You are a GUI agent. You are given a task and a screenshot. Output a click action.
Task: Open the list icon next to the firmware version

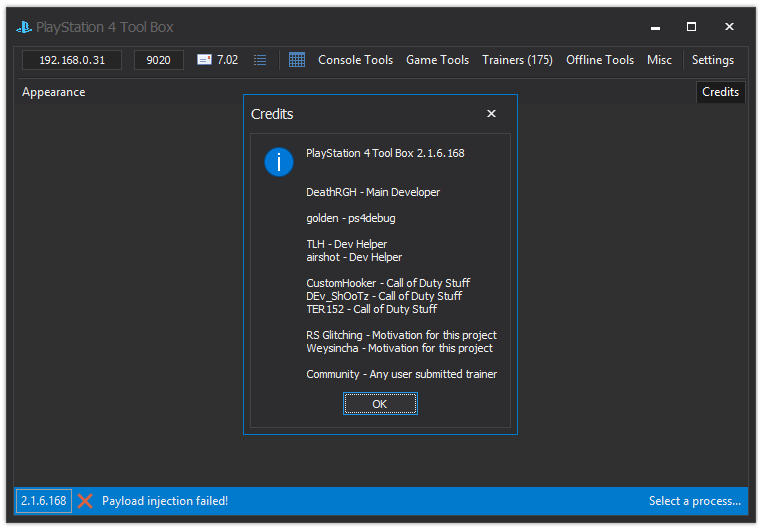pyautogui.click(x=260, y=60)
